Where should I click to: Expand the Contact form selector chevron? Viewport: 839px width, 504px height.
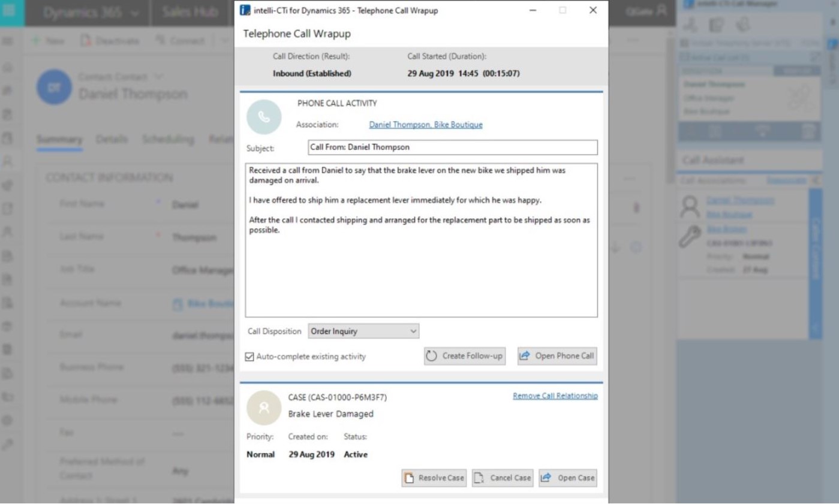pyautogui.click(x=158, y=77)
